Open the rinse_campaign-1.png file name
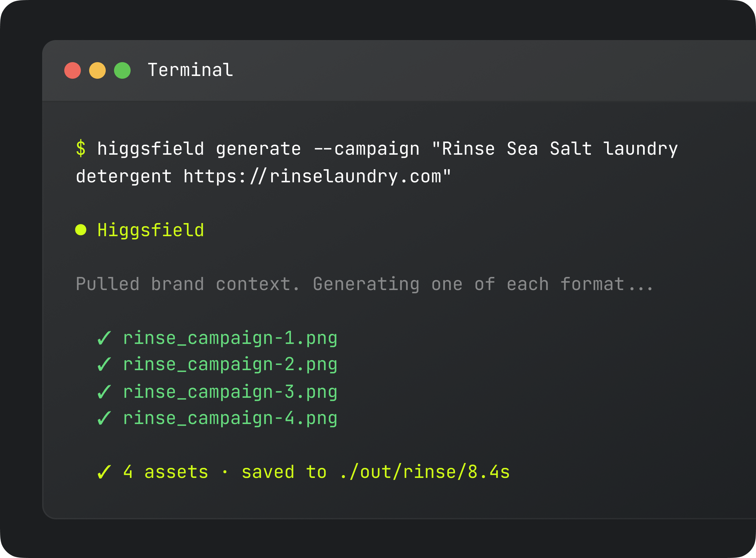This screenshot has height=558, width=756. pyautogui.click(x=230, y=338)
